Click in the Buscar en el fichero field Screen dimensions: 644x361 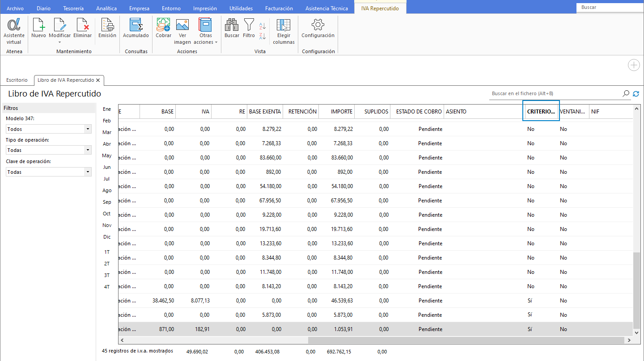pyautogui.click(x=555, y=93)
